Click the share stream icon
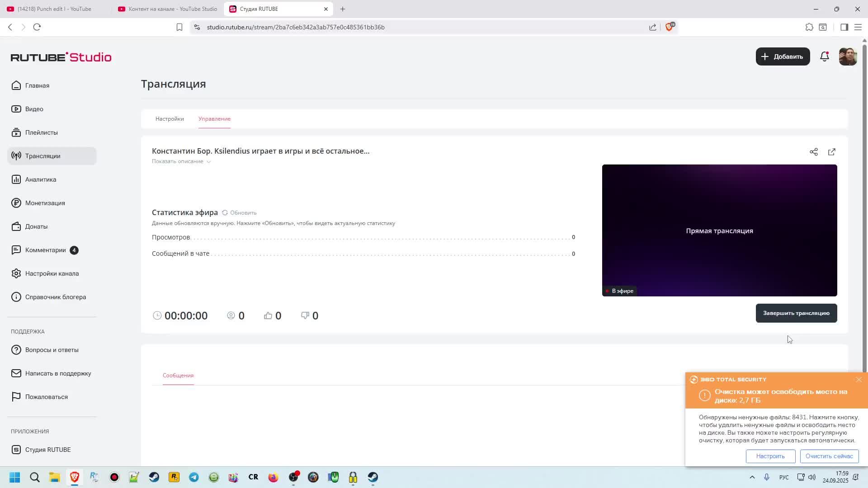Screen dimensions: 868x488 pyautogui.click(x=814, y=152)
